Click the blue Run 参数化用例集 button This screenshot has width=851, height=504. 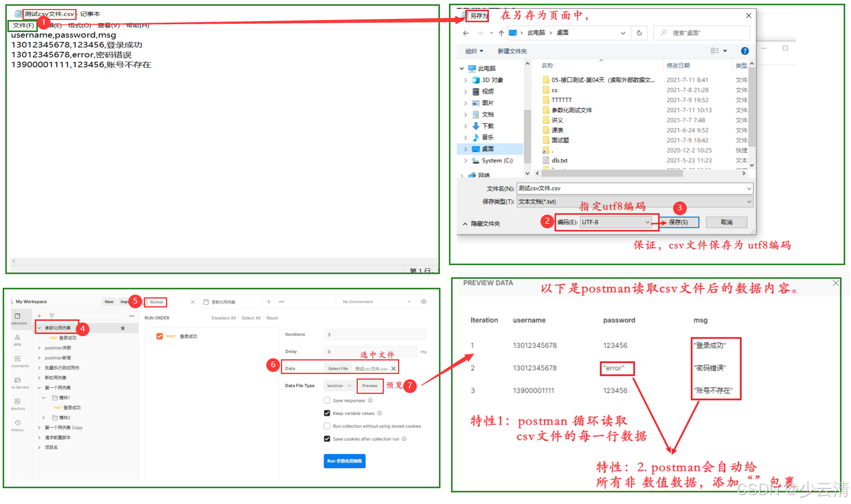tap(345, 461)
